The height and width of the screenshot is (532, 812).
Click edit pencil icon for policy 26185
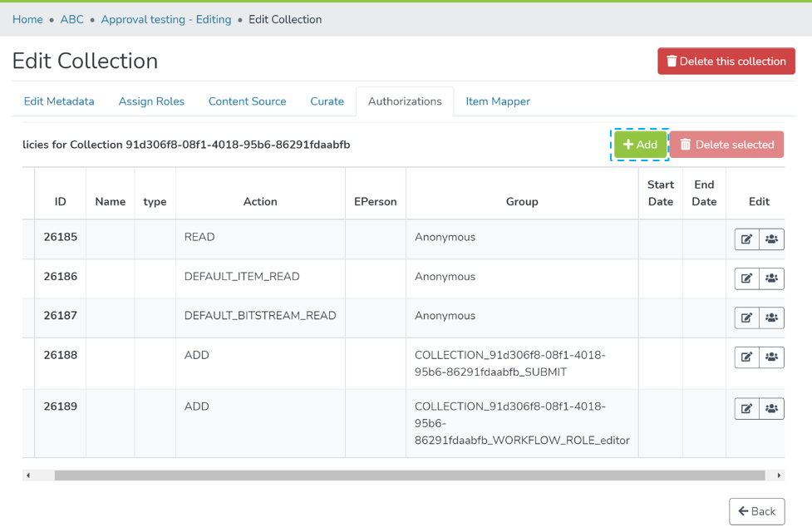pyautogui.click(x=746, y=239)
